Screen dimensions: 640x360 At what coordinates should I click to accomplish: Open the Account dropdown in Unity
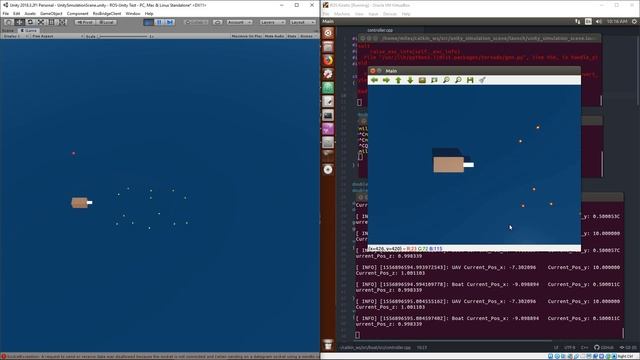pyautogui.click(x=239, y=22)
